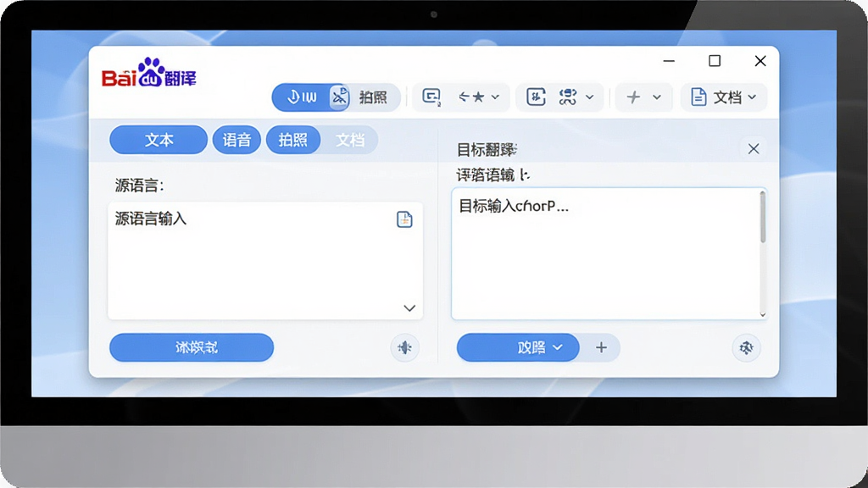Choose 拍照 in the top toolbar segment
Screen dimensions: 868x488
(373, 97)
